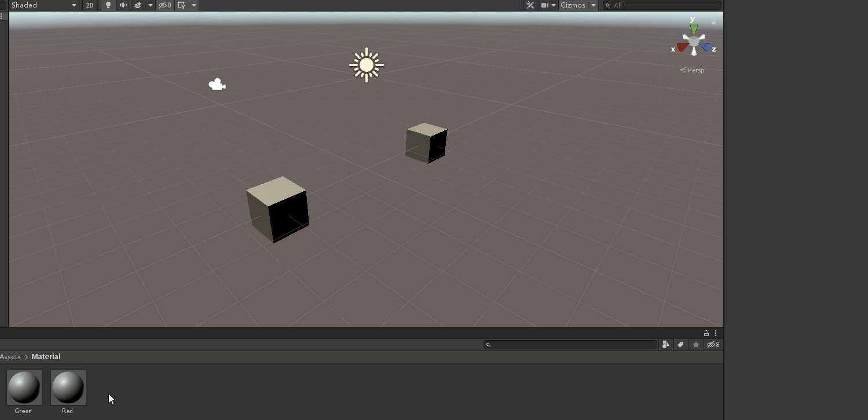The image size is (868, 420).
Task: Open the component tools wrench icon
Action: click(x=530, y=5)
